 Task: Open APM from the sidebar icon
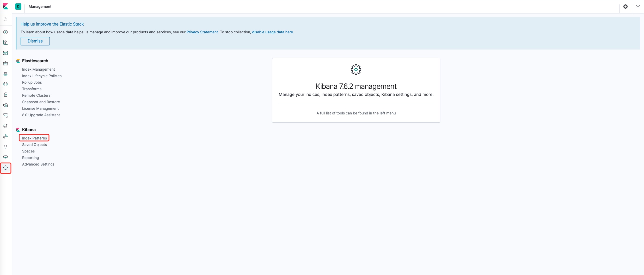(x=5, y=115)
